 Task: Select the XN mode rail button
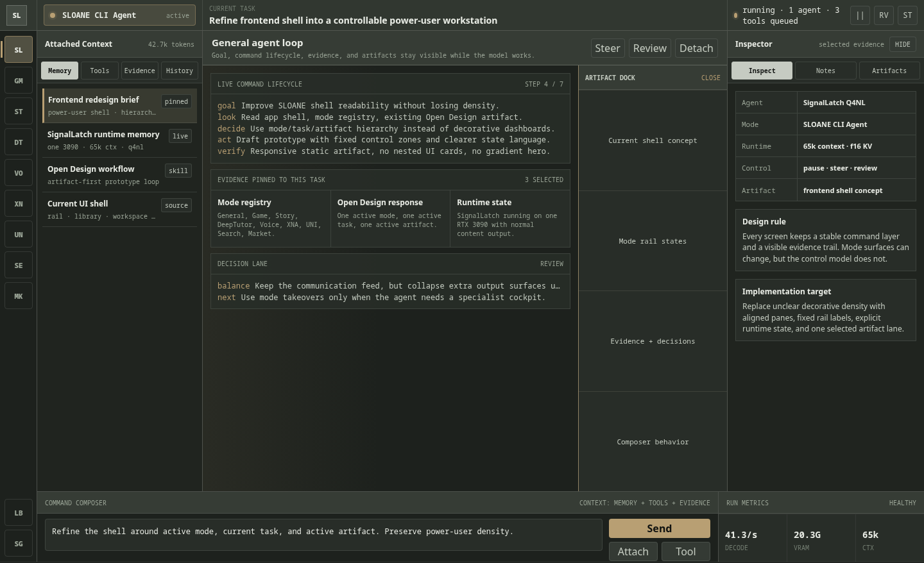coord(19,204)
